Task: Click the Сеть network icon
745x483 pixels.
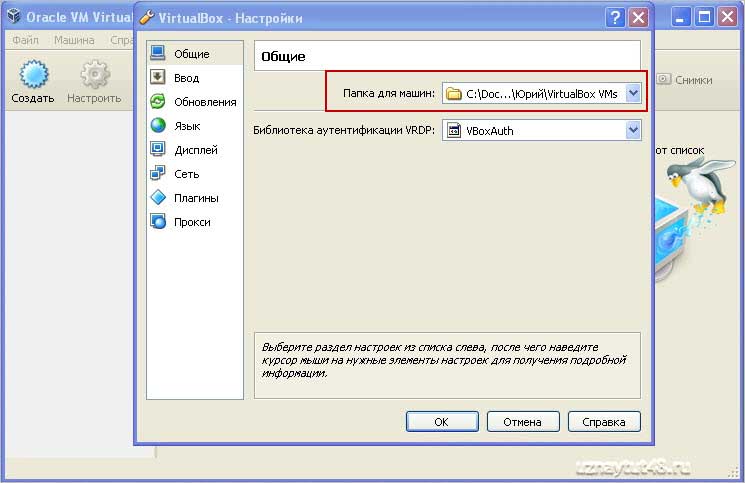Action: 158,173
